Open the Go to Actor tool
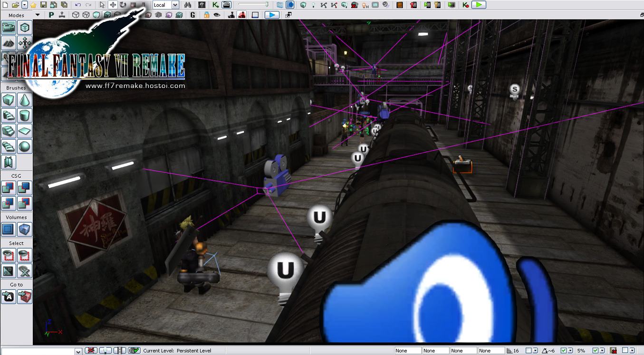 point(9,297)
